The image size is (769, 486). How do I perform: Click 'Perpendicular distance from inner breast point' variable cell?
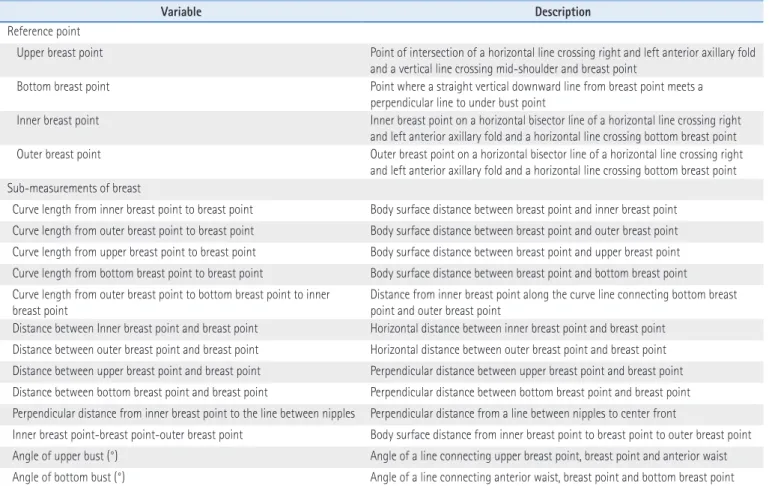(x=183, y=413)
